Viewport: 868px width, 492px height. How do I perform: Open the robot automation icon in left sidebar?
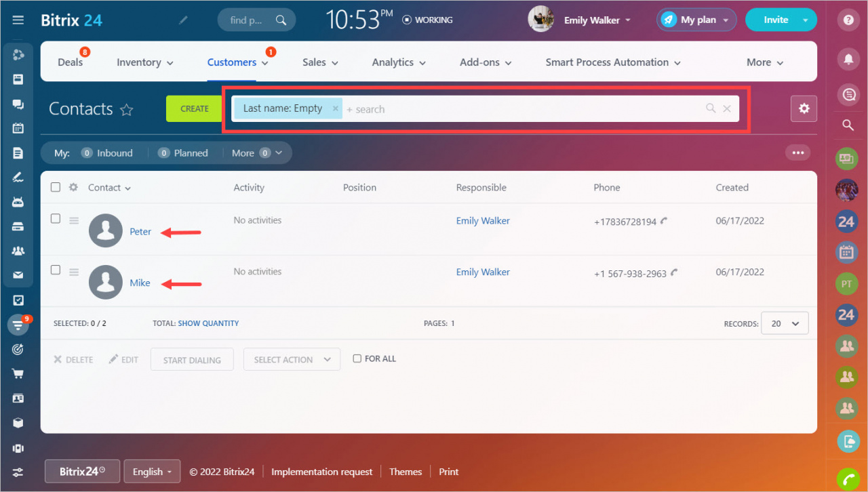(x=18, y=201)
